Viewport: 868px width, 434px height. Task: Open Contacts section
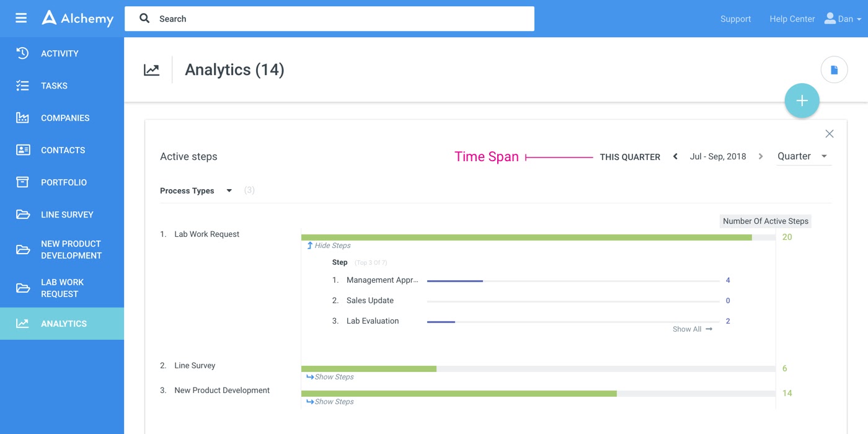click(62, 150)
